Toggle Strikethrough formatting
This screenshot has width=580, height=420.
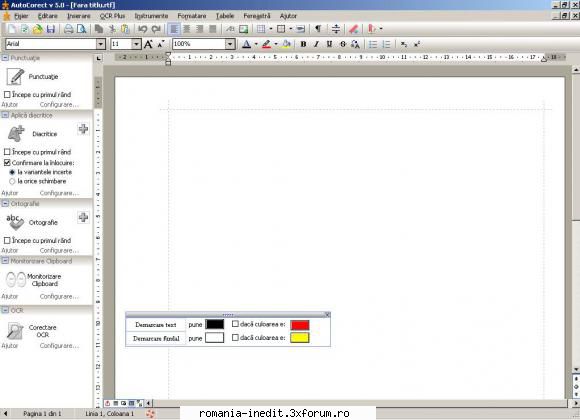tap(343, 44)
